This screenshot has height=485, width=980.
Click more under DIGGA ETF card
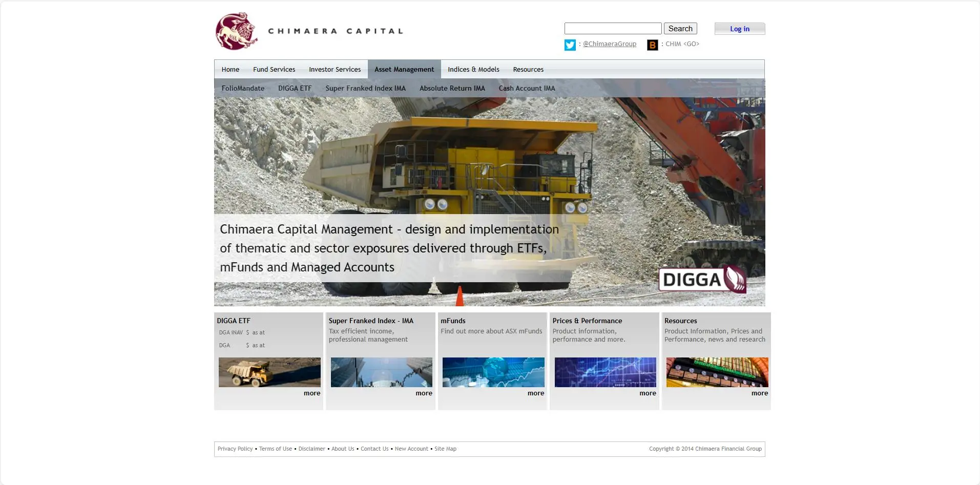pyautogui.click(x=312, y=393)
